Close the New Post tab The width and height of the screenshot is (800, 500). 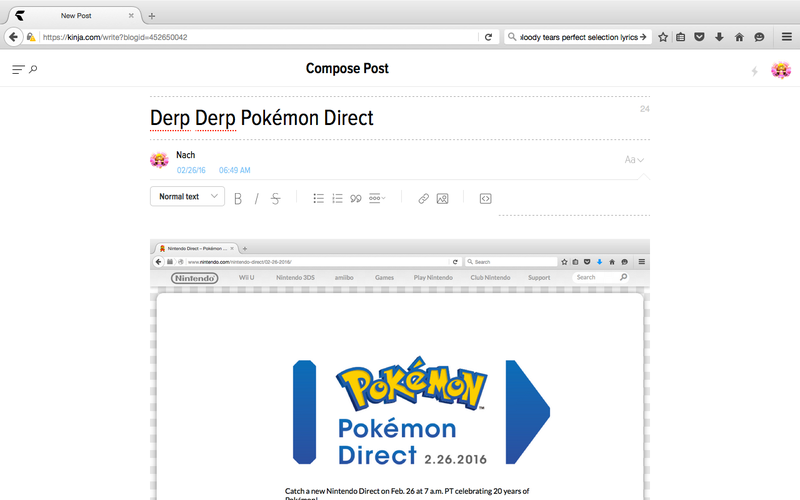point(131,15)
